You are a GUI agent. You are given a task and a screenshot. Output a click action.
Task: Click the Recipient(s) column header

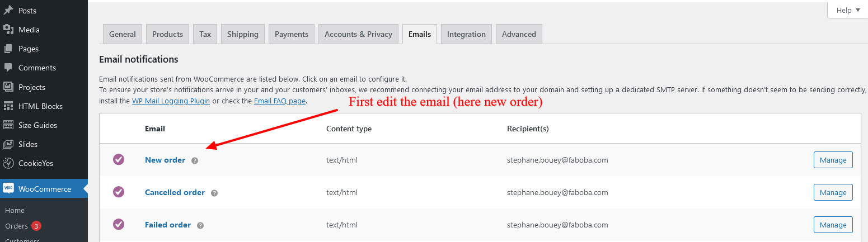[528, 129]
